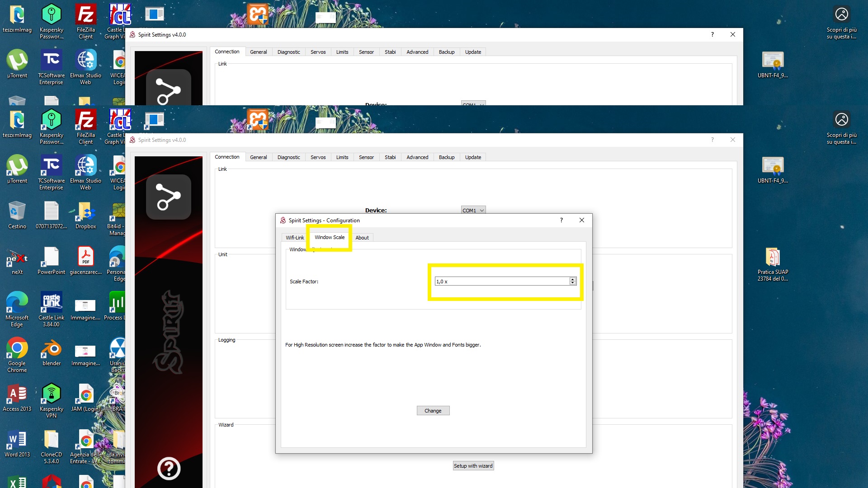This screenshot has height=488, width=868.
Task: Click the help question mark circle icon
Action: (x=169, y=469)
